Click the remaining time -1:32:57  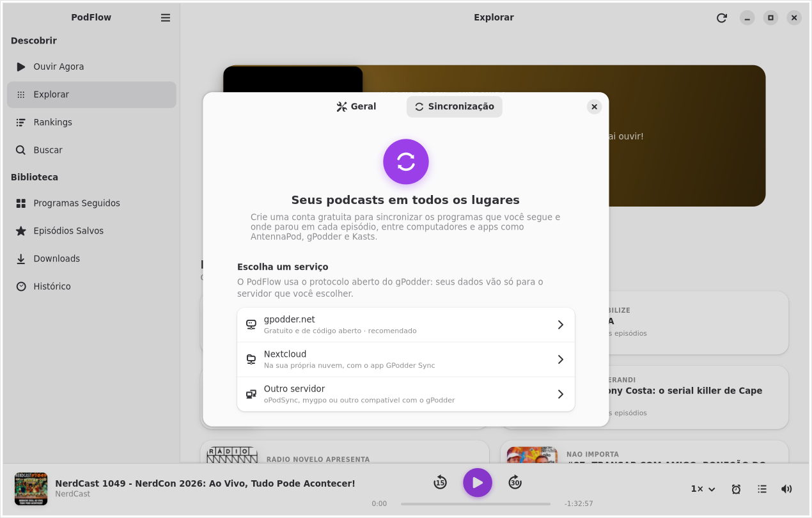tap(579, 504)
